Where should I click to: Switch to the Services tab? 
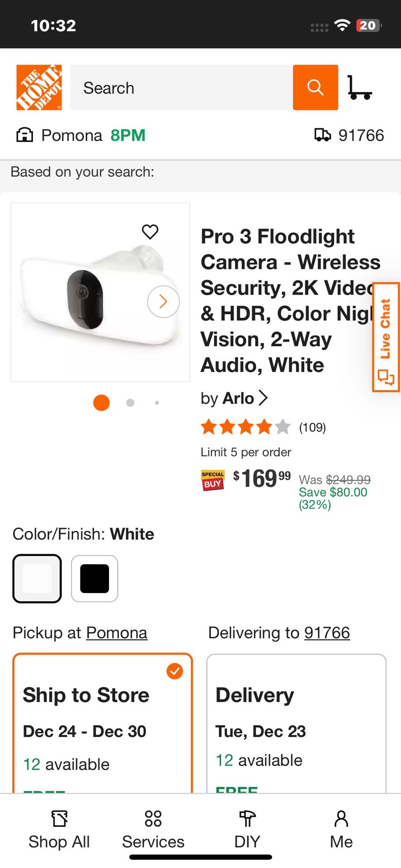coord(153,830)
